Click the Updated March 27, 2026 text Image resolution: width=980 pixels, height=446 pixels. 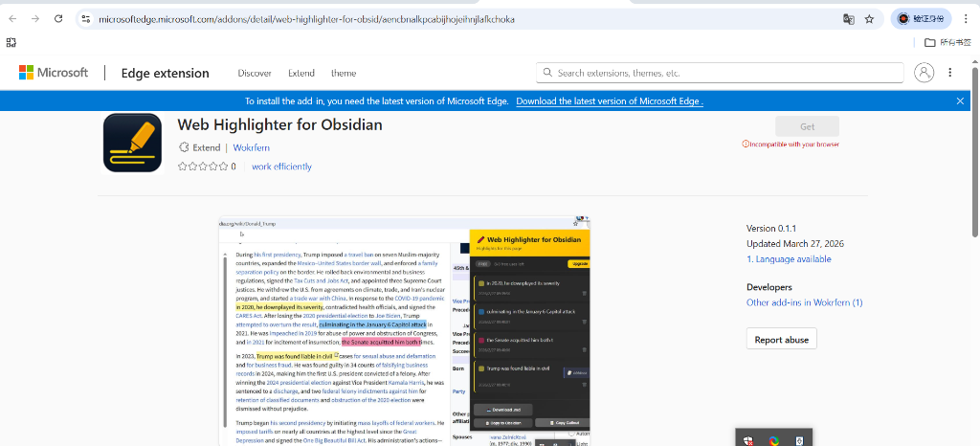pyautogui.click(x=795, y=244)
